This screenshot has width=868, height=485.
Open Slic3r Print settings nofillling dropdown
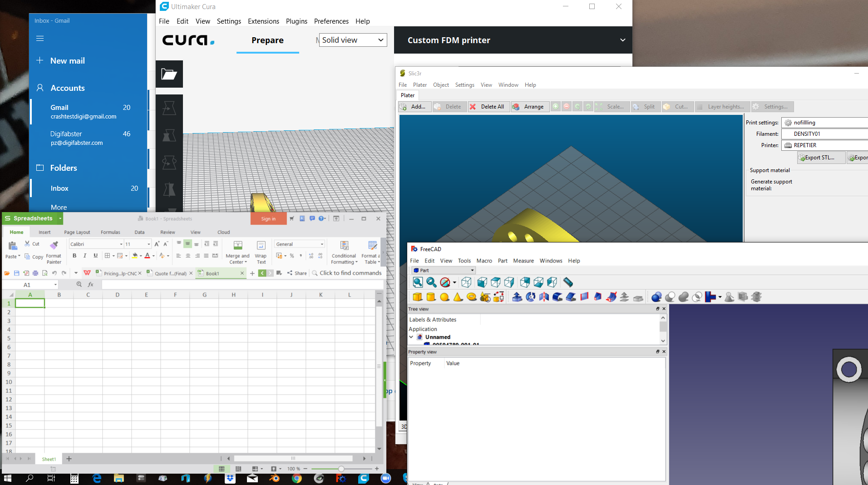(825, 123)
